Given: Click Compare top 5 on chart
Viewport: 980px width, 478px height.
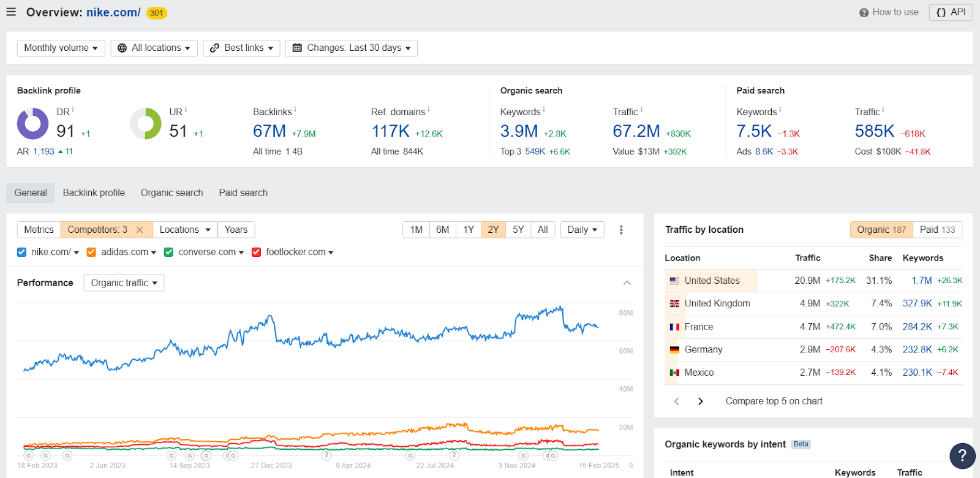Looking at the screenshot, I should pos(774,401).
